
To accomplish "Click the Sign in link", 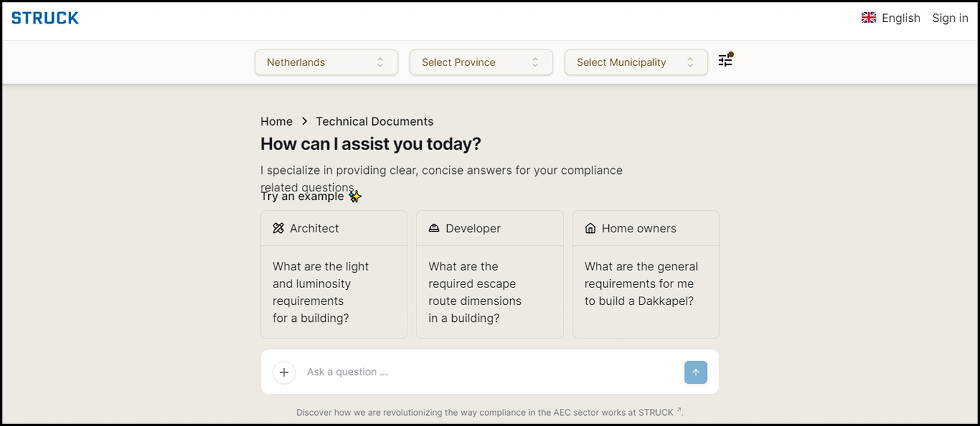I will click(x=950, y=18).
